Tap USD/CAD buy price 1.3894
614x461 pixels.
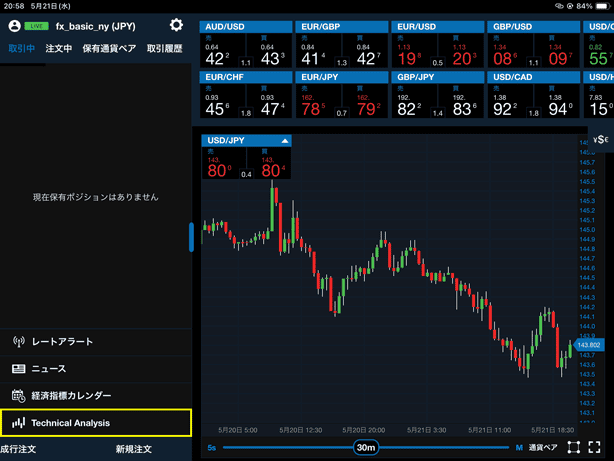pyautogui.click(x=557, y=101)
